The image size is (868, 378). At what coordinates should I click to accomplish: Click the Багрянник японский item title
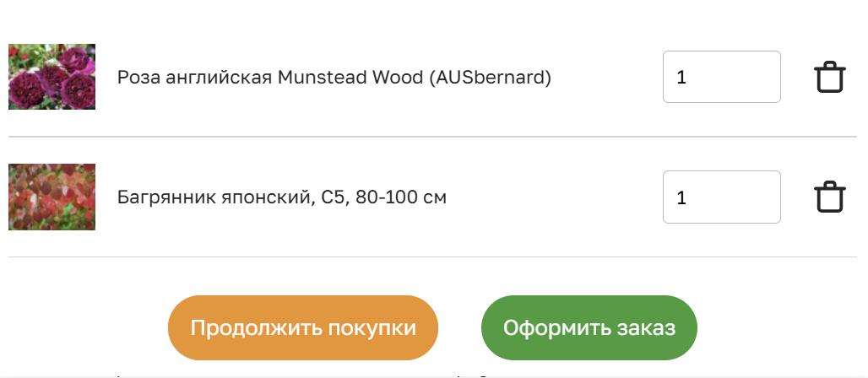[281, 198]
